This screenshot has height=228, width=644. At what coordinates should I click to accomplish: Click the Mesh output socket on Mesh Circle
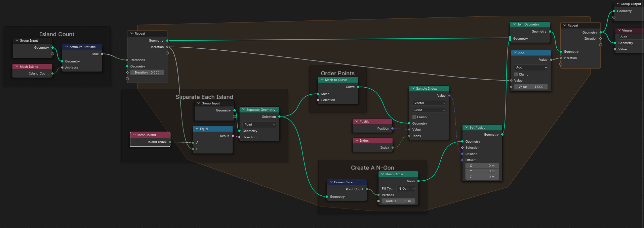coord(418,181)
